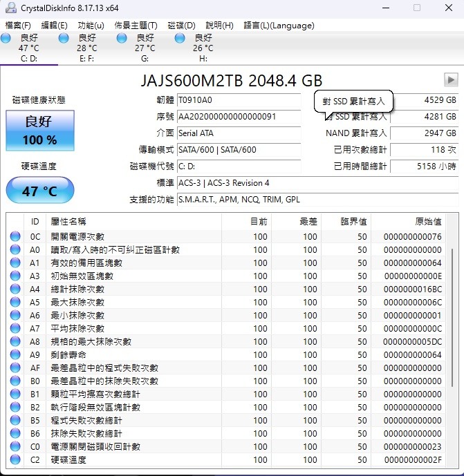Click the 臨界值 column header
Image resolution: width=464 pixels, height=476 pixels.
point(346,221)
